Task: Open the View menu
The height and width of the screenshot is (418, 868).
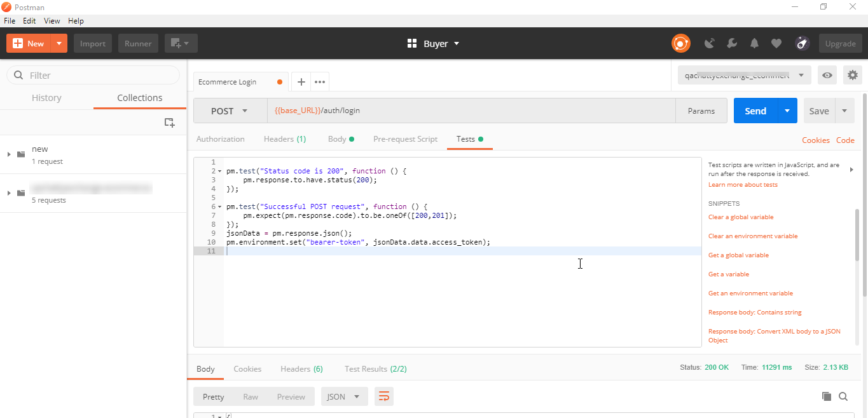Action: tap(52, 20)
